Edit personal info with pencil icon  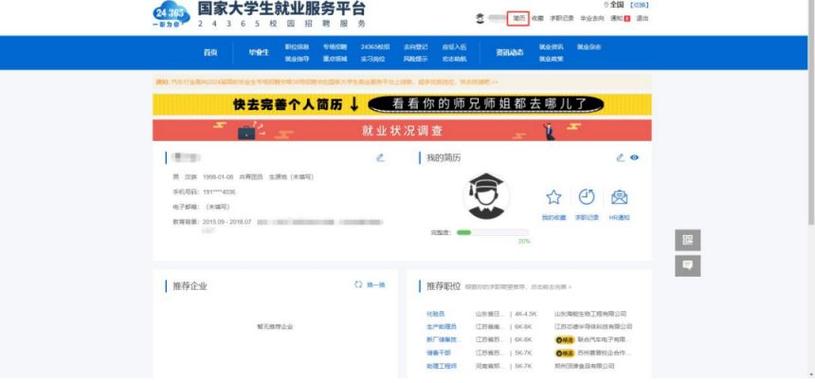pos(380,157)
